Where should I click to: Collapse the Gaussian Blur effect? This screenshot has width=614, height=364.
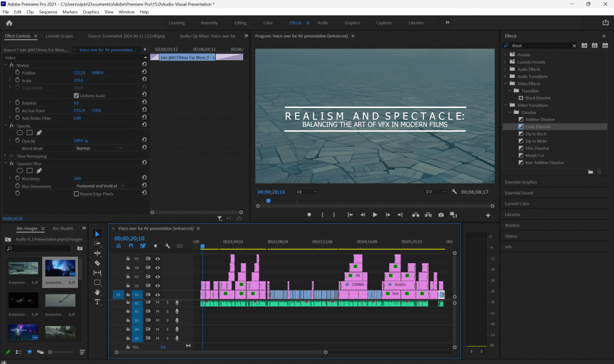coord(5,163)
